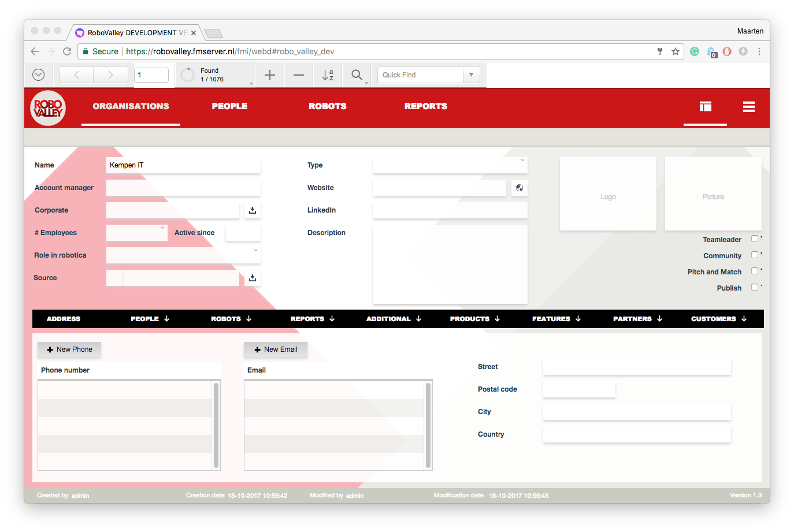Reload the page with the refresh icon
This screenshot has height=532, width=794.
click(67, 51)
